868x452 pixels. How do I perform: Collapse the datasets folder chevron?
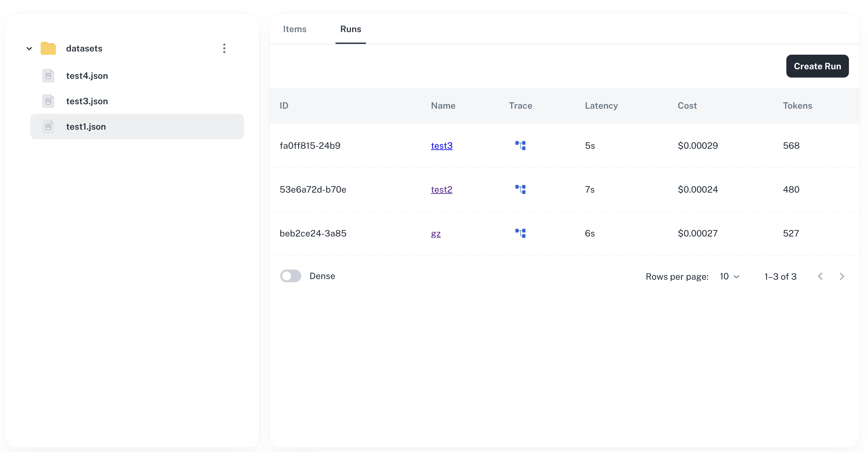point(29,48)
